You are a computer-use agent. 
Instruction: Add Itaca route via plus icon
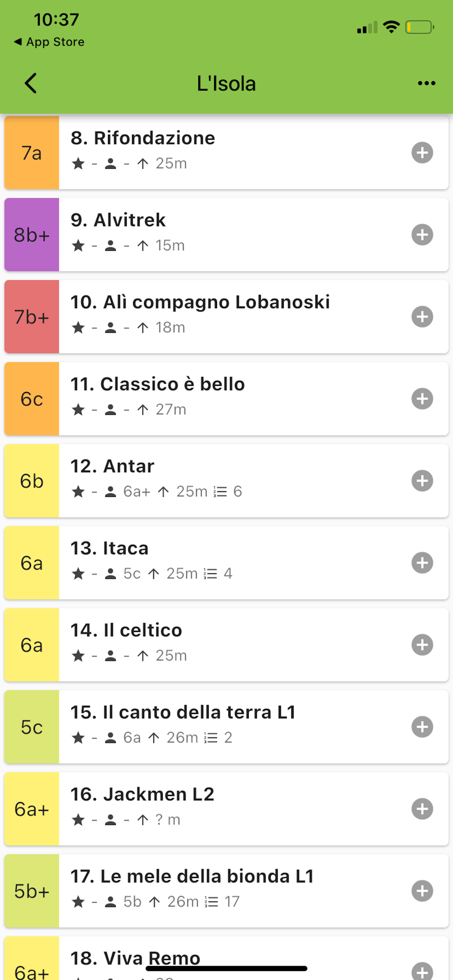click(x=422, y=563)
